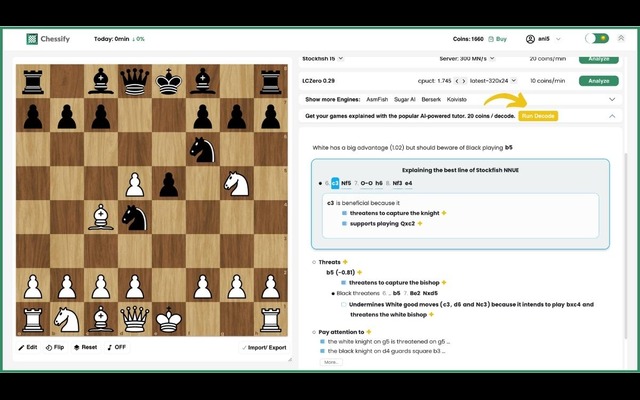Select the white rook on h1

click(271, 319)
